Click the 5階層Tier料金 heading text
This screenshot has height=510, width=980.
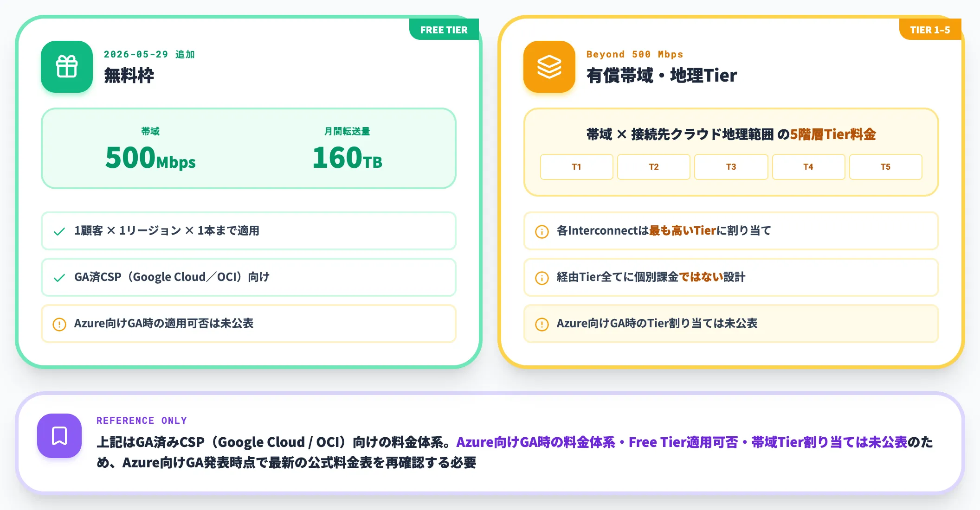(x=833, y=134)
